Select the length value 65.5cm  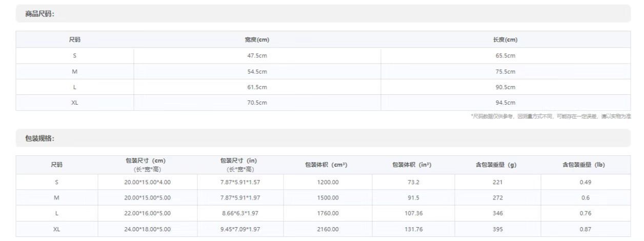point(505,55)
